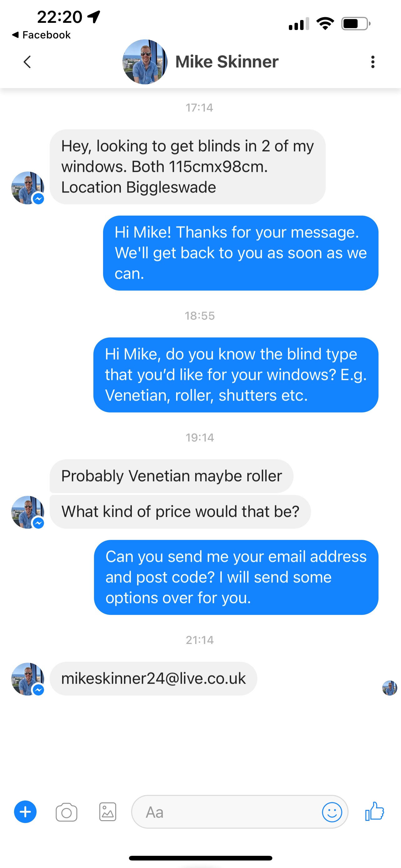The image size is (401, 868).
Task: Open the photo gallery picker icon
Action: pos(108,812)
